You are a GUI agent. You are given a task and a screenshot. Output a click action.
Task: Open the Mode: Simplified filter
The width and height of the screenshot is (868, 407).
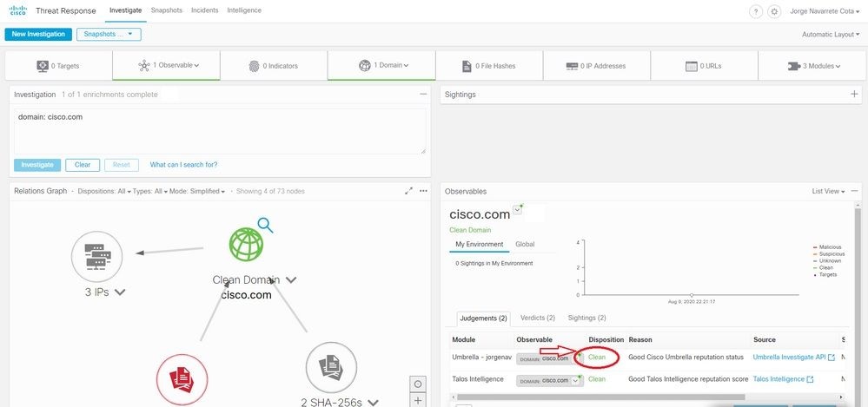tap(198, 191)
